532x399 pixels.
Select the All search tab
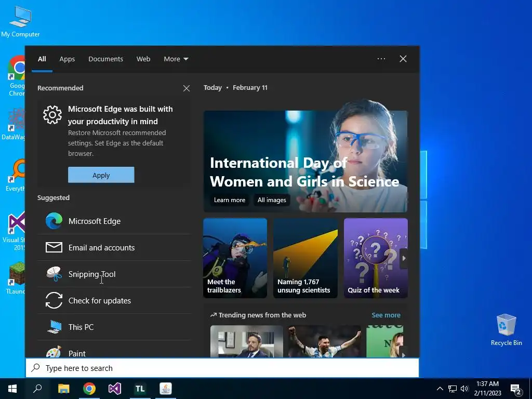pos(42,59)
